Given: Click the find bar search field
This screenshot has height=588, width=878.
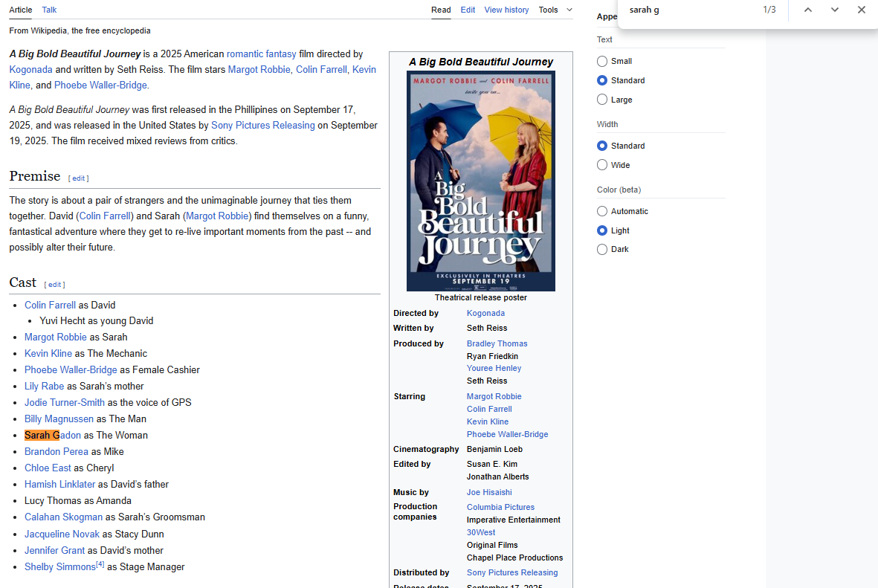Looking at the screenshot, I should (x=691, y=10).
